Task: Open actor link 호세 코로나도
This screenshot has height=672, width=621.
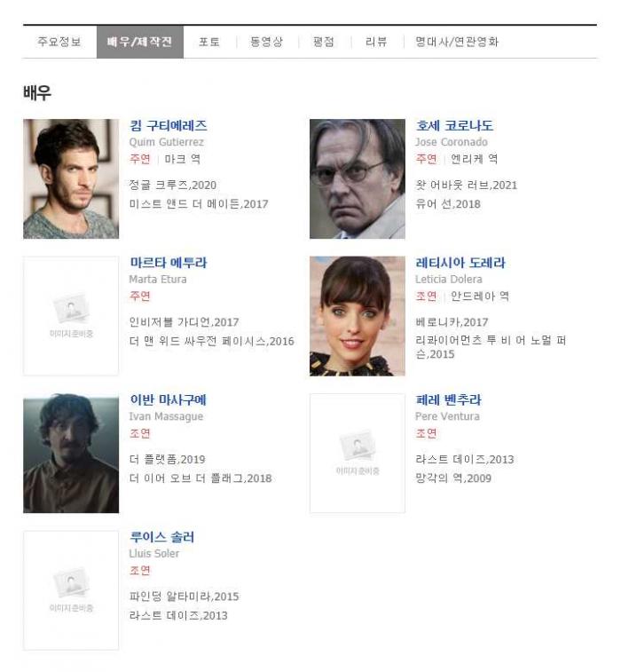Action: coord(454,125)
